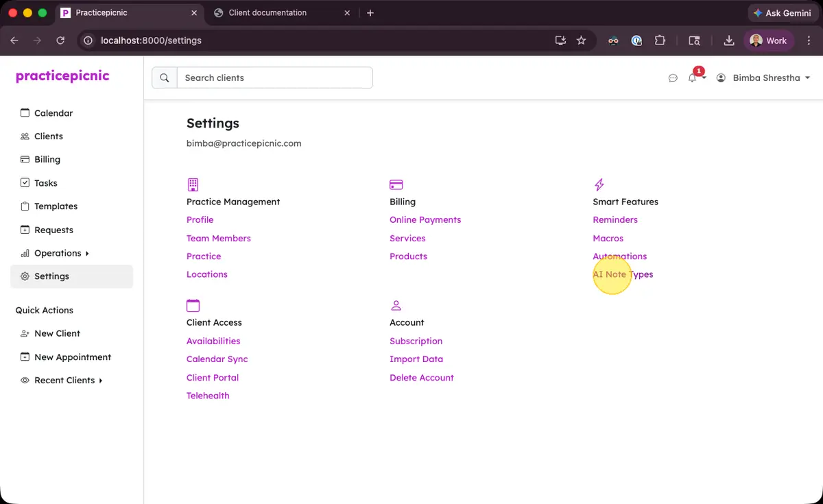Screen dimensions: 823x504
Task: Open the Requests section
Action: pos(54,230)
